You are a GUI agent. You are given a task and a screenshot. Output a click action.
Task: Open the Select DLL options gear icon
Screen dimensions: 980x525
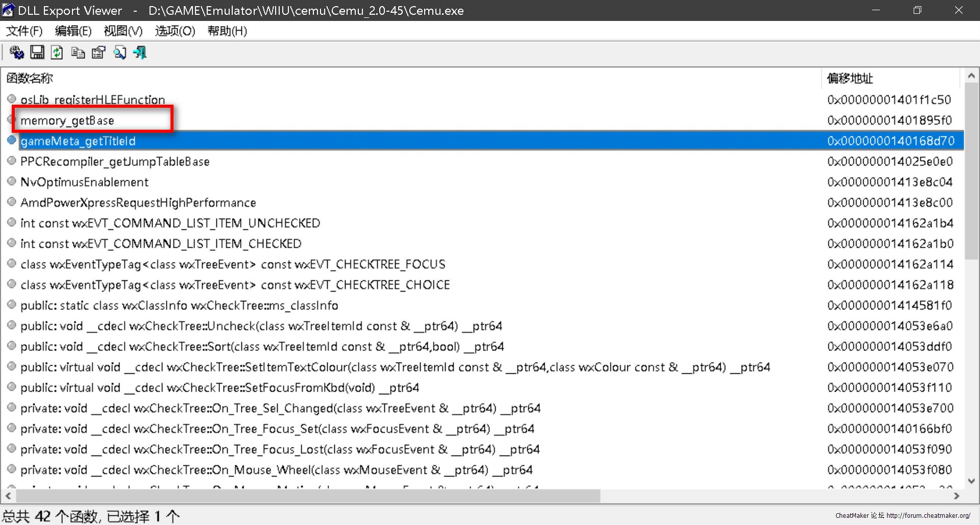(x=16, y=53)
